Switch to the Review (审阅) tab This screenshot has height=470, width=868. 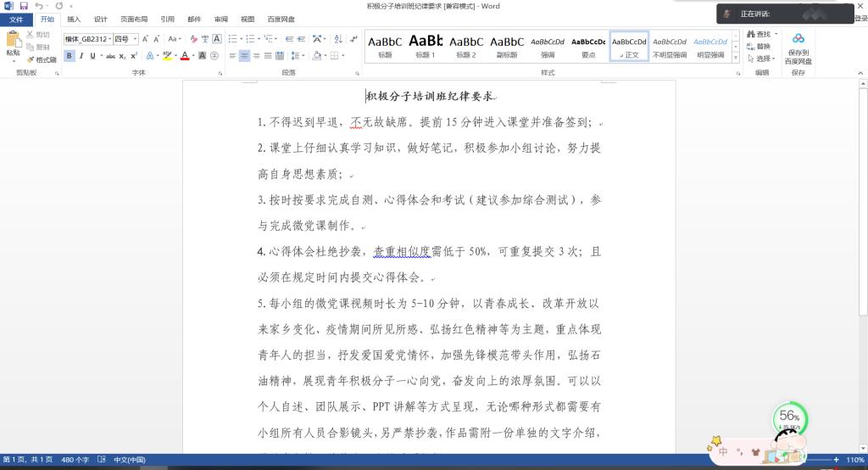click(221, 20)
